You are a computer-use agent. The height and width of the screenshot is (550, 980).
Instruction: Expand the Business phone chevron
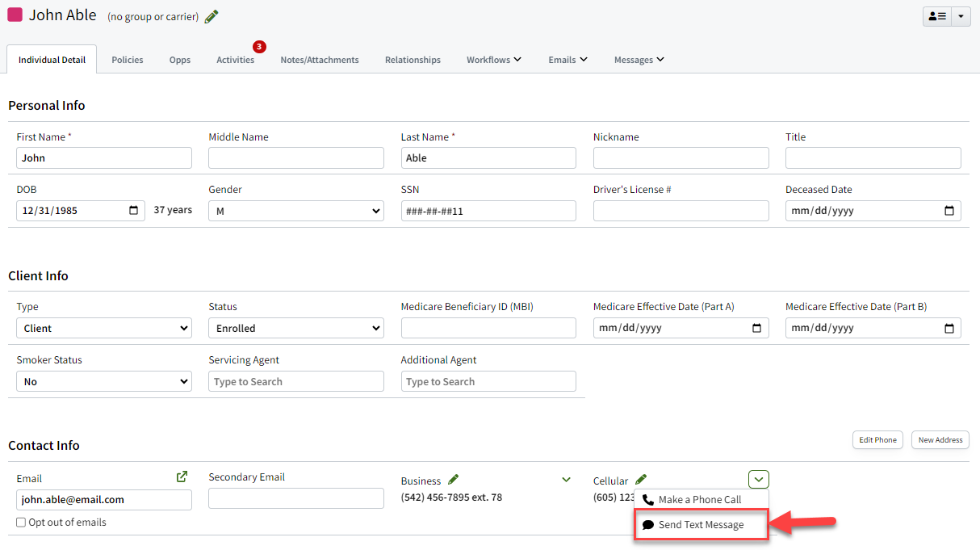[566, 480]
